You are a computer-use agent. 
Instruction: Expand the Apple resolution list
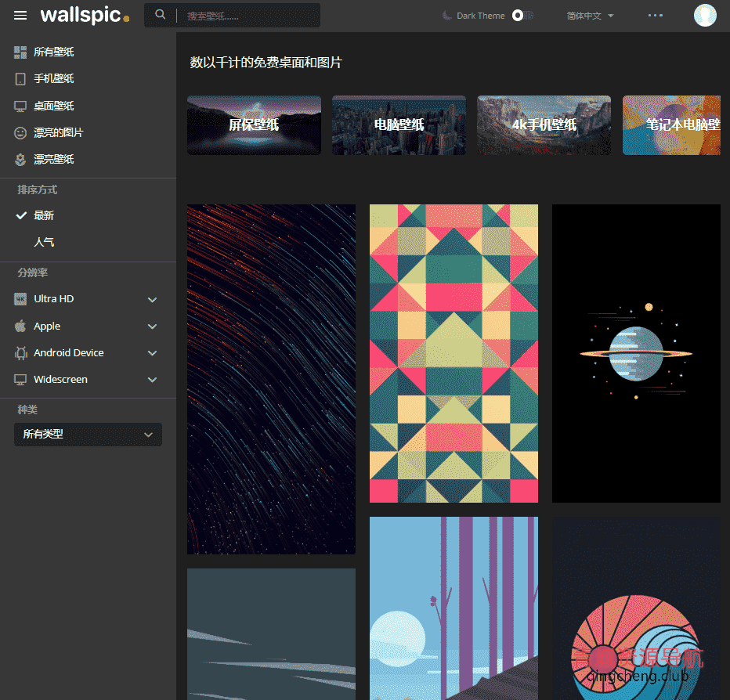click(x=152, y=327)
